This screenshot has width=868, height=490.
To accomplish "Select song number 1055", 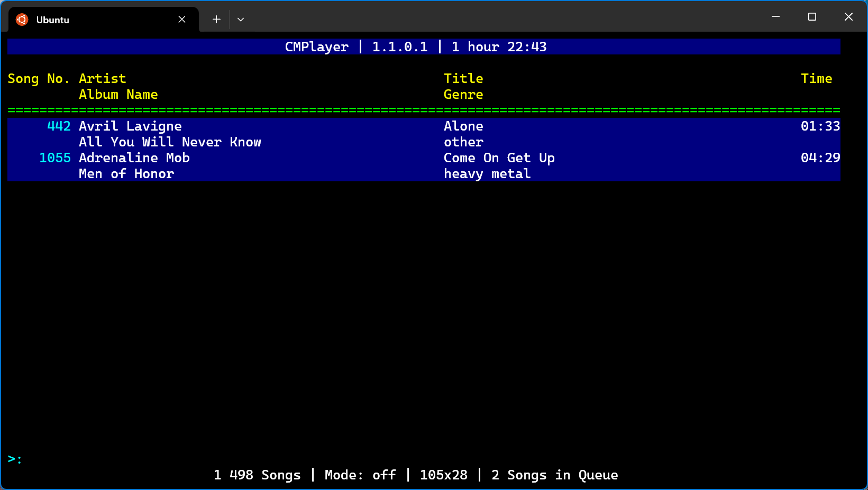I will (55, 158).
